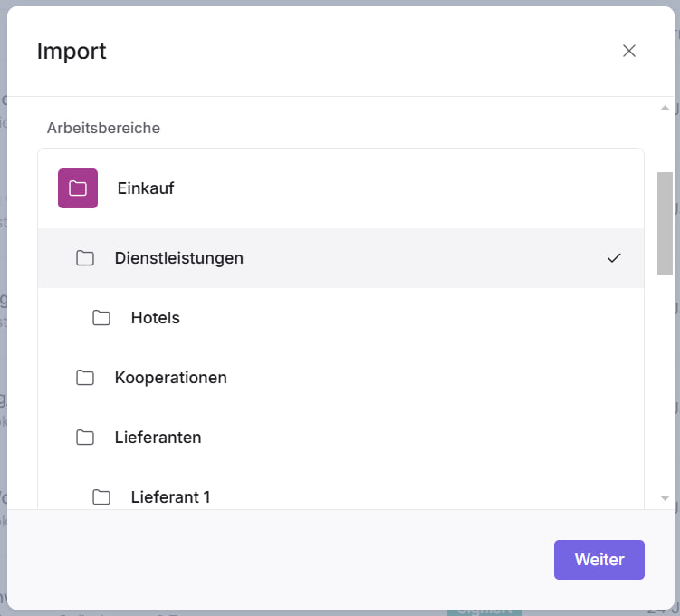Click the folder icon beside Hotels

click(101, 318)
